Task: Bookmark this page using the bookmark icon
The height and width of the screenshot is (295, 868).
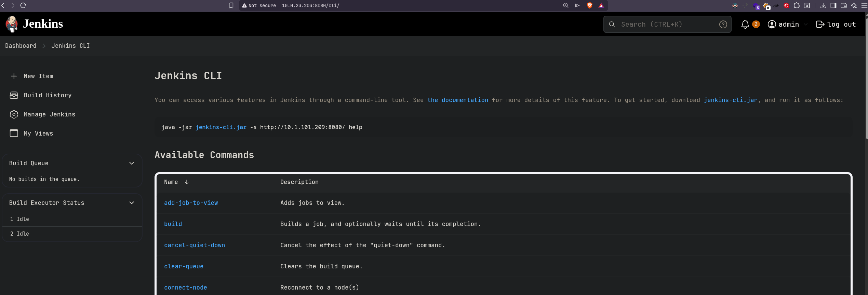Action: pyautogui.click(x=231, y=5)
